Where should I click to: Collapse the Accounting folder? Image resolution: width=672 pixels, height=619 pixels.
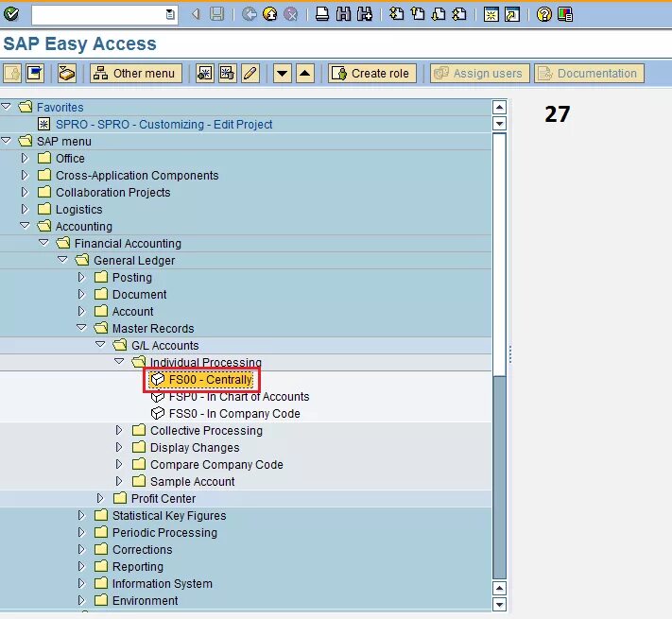pos(25,225)
